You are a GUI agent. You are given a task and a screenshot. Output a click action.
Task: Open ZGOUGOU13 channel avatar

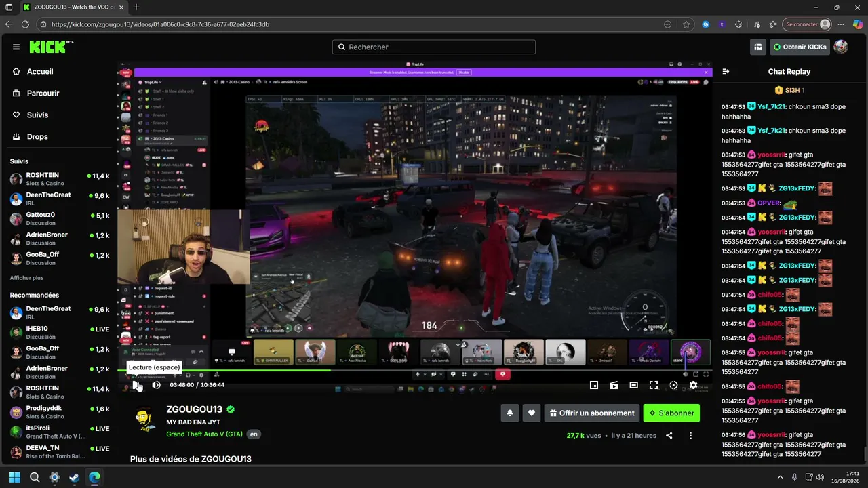144,420
